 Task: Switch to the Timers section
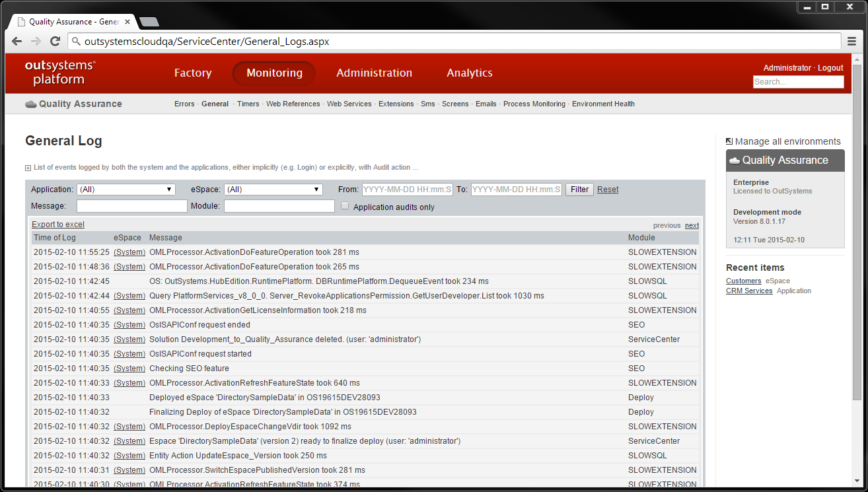point(248,104)
